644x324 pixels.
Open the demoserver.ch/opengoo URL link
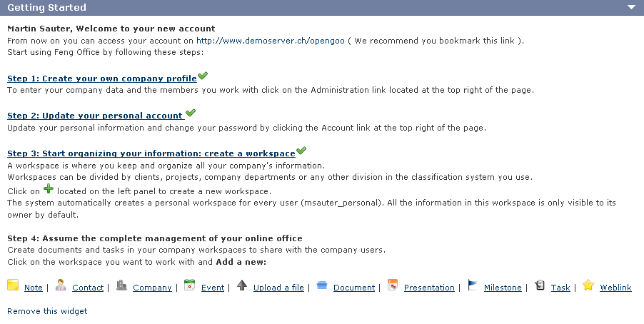point(271,41)
